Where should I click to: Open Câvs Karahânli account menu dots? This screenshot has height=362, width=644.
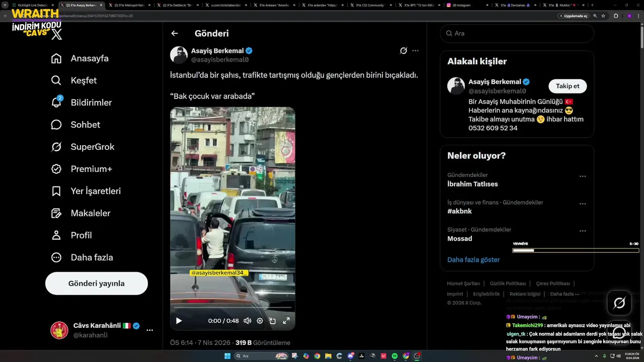(149, 330)
